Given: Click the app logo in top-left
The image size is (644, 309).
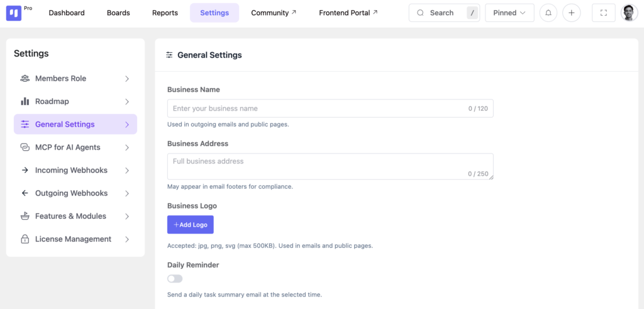Looking at the screenshot, I should [x=14, y=13].
